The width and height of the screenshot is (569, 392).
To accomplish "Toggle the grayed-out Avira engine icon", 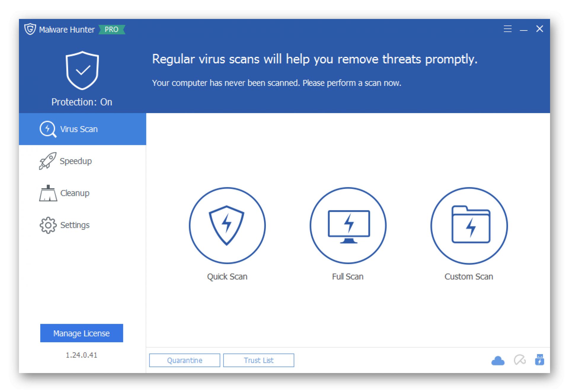I will point(520,360).
